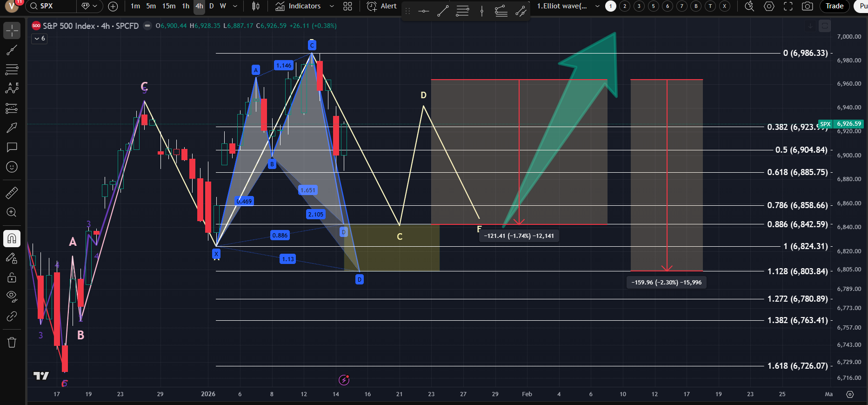Create an Alert from top toolbar
The width and height of the screenshot is (868, 405).
(382, 6)
